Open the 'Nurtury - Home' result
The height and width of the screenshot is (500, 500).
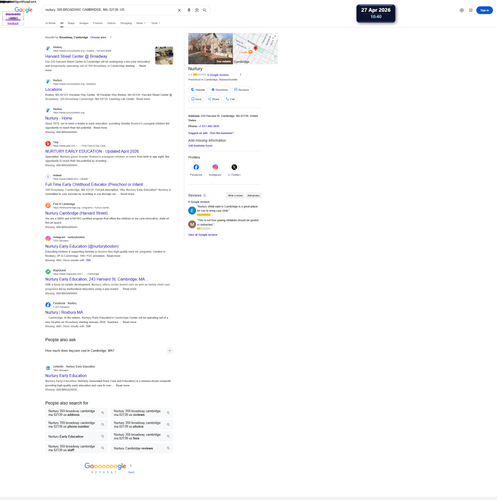[58, 118]
